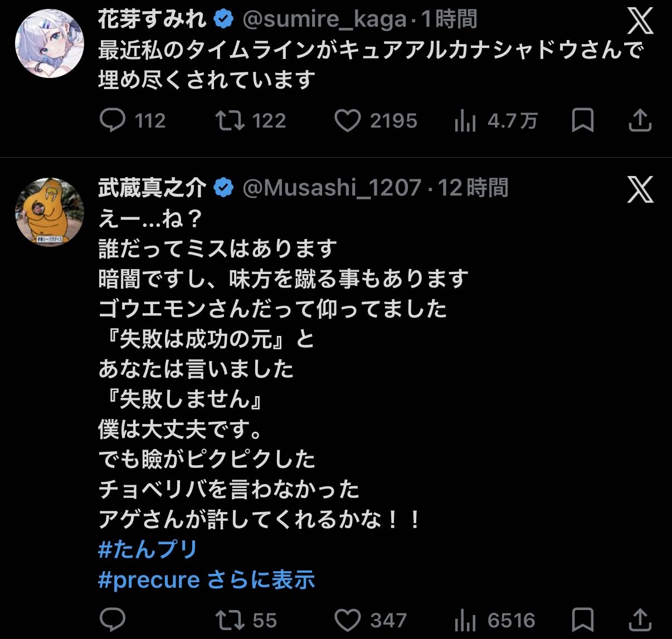Viewport: 672px width, 639px height.
Task: Open 花芽すみれ's profile avatar
Action: tap(50, 43)
